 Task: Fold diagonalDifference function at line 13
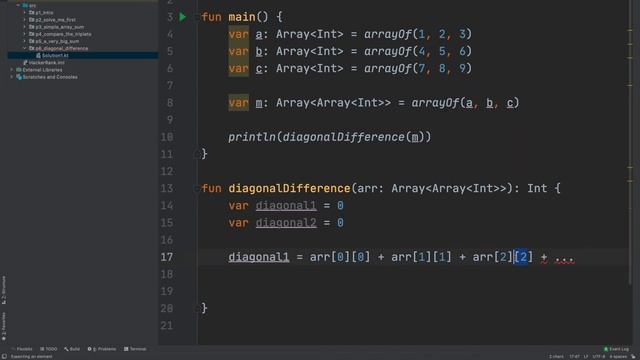click(x=197, y=189)
